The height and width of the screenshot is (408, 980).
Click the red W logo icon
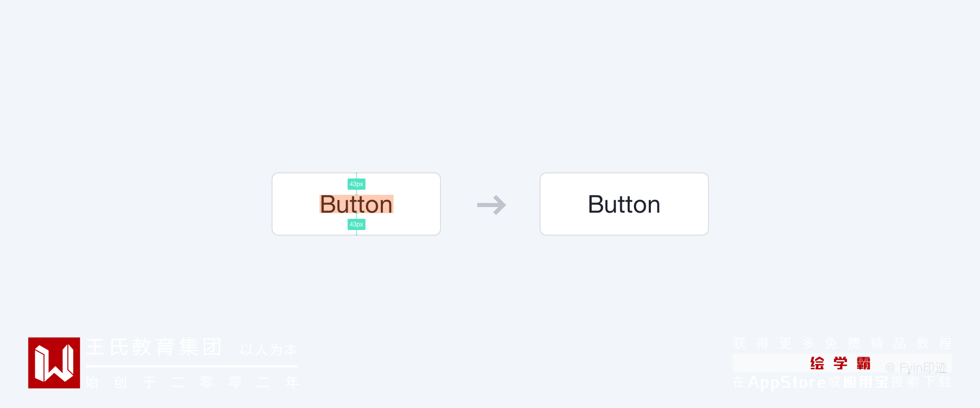54,363
